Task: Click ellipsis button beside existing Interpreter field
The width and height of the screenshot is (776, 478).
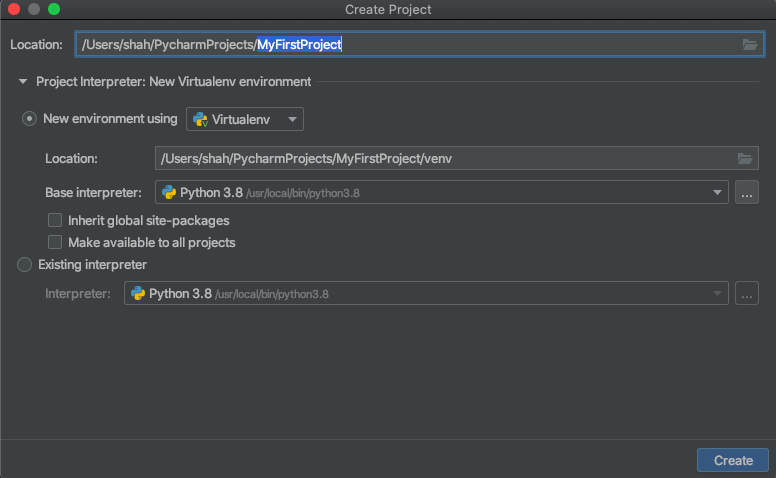Action: coord(747,293)
